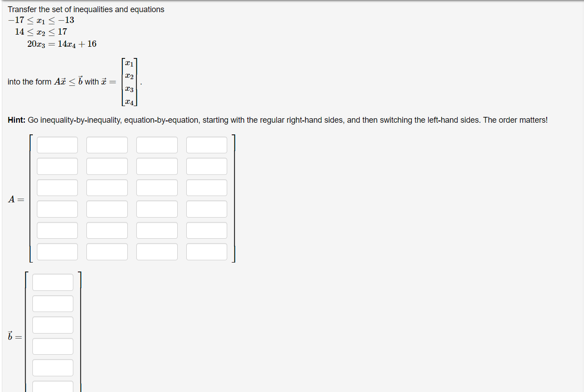
Task: Click the second entry of vector b
Action: coord(53,303)
